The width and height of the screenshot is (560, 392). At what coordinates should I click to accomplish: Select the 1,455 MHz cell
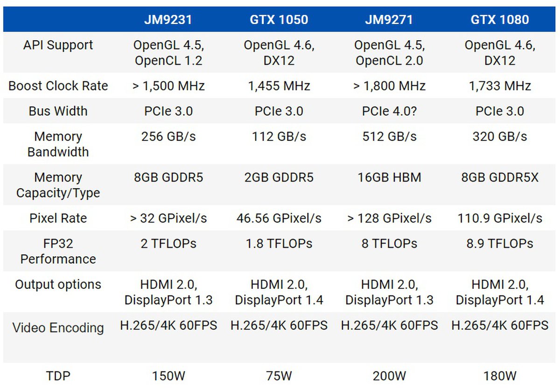pos(279,86)
